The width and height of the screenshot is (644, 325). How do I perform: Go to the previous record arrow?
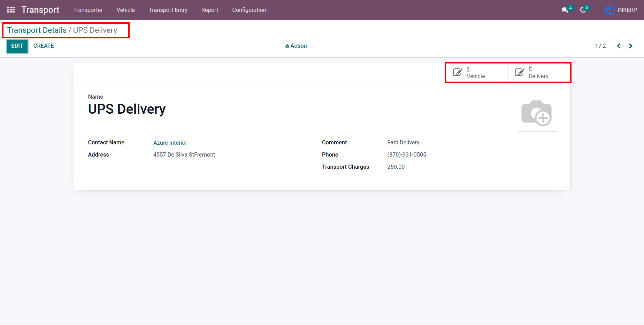coord(619,46)
